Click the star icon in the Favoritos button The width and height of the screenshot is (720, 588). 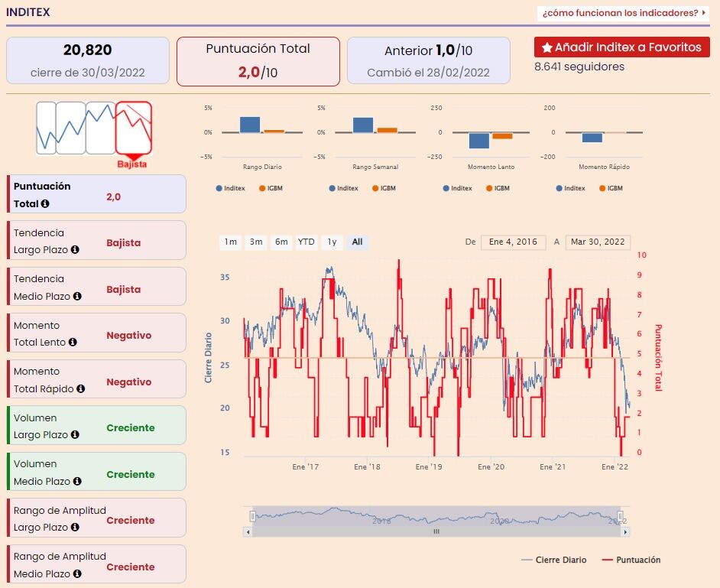coord(546,47)
